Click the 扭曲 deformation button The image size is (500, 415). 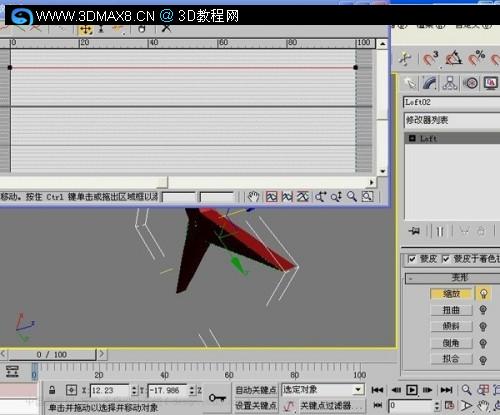[x=451, y=310]
